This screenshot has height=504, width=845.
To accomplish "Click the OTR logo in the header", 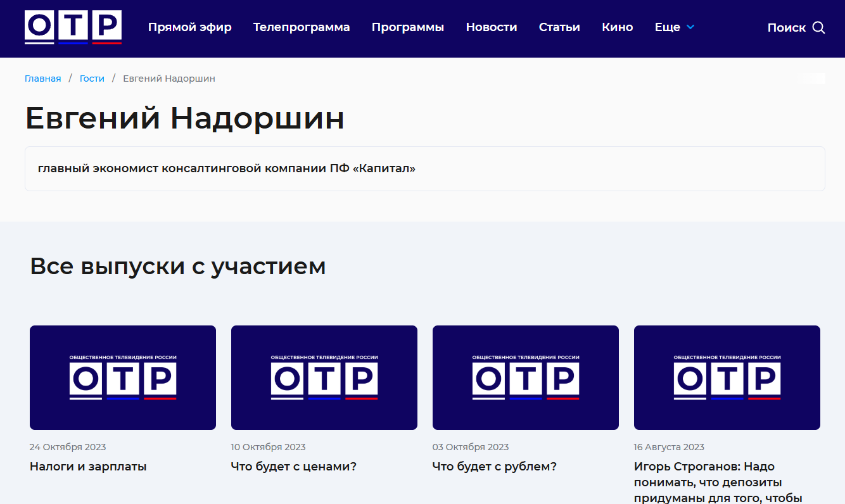I will (x=73, y=27).
